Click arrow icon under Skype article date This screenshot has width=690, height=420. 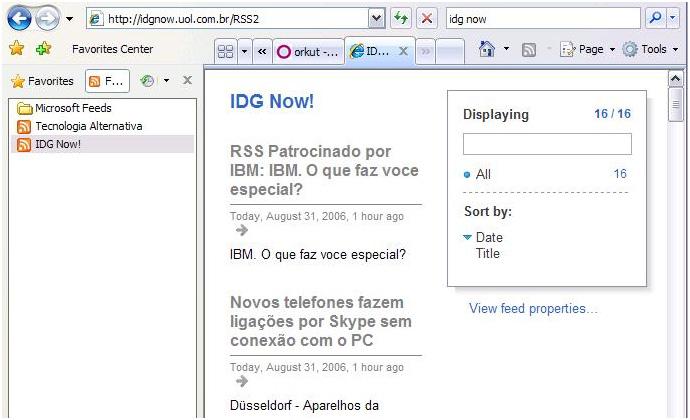click(242, 381)
